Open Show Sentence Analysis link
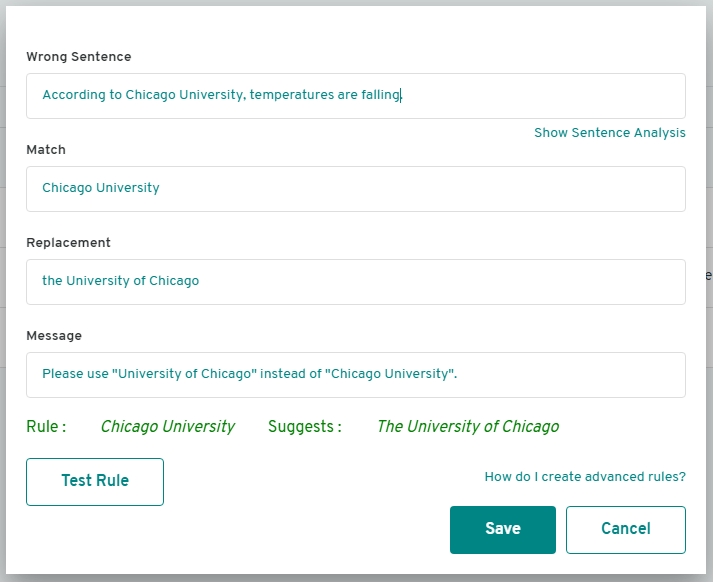This screenshot has height=582, width=713. point(610,132)
